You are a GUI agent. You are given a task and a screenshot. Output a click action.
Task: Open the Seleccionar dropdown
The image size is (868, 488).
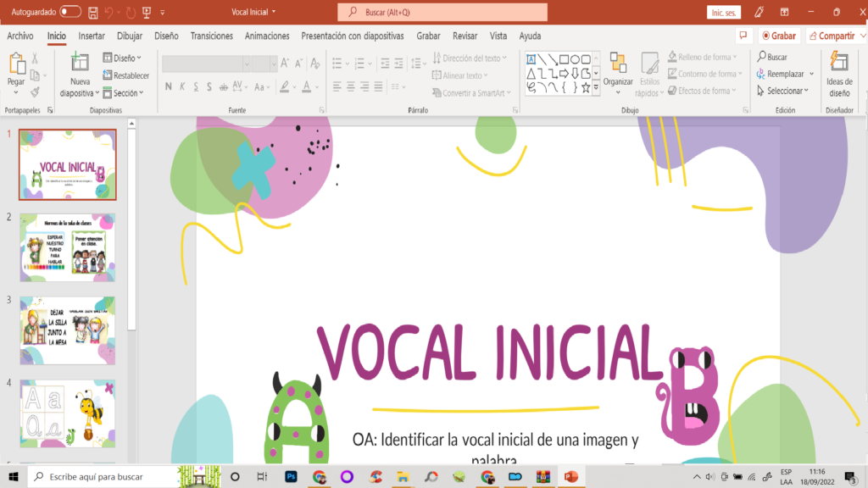(x=787, y=91)
